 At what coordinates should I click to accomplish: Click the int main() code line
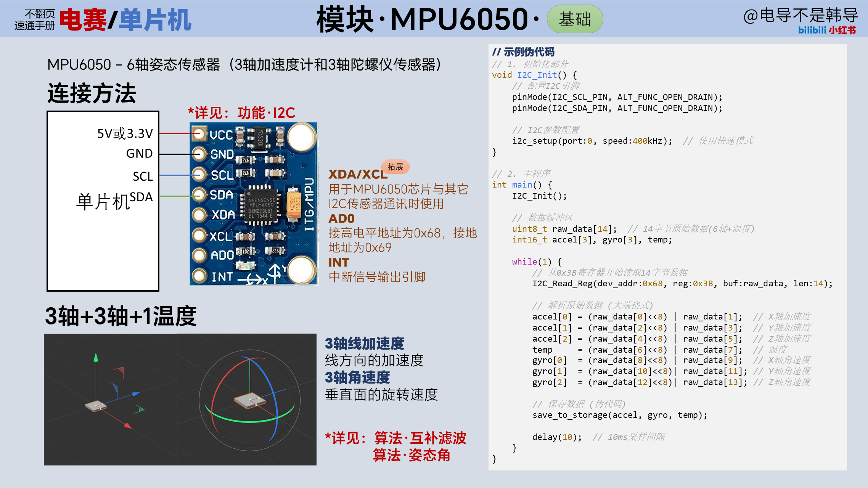[522, 185]
